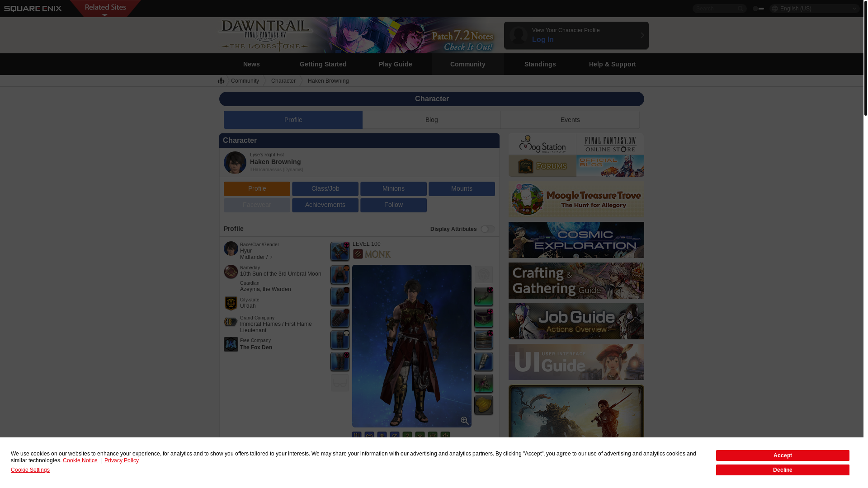Click the Facewear button
Viewport: 868px width, 488px height.
click(257, 205)
